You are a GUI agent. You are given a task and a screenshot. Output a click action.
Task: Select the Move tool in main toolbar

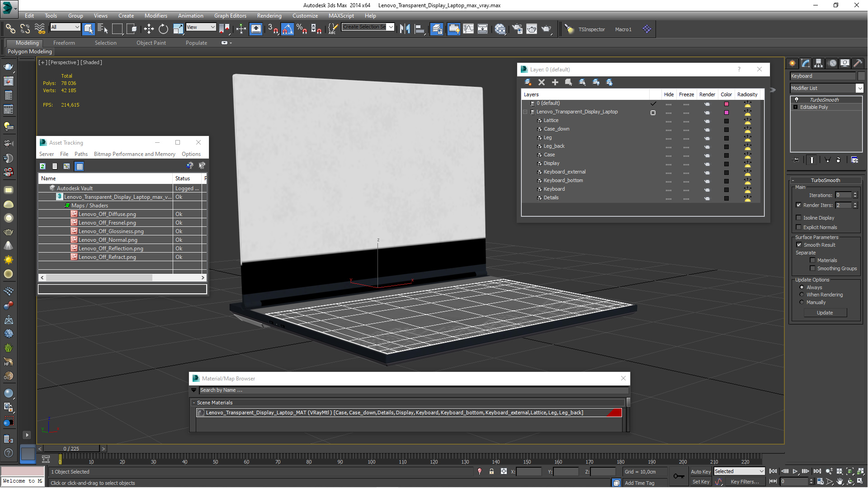(x=149, y=29)
